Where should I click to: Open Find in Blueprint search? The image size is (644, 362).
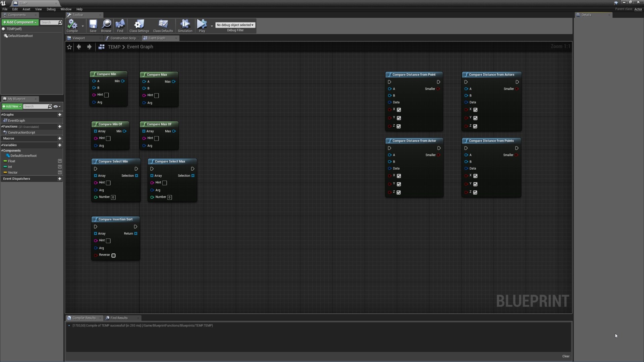[x=120, y=26]
